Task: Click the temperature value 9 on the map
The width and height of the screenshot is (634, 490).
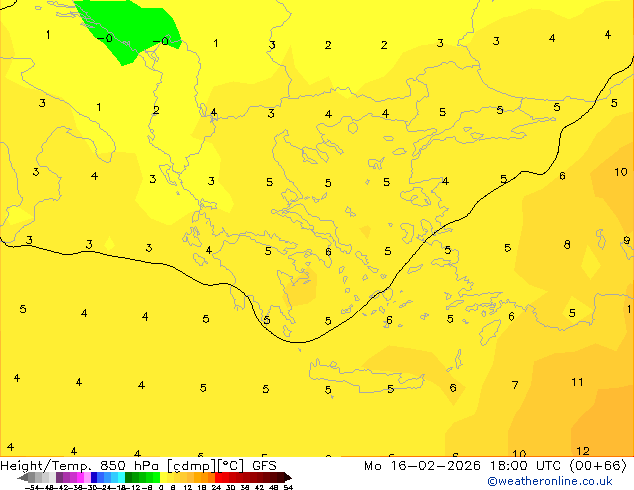Action: pyautogui.click(x=627, y=240)
